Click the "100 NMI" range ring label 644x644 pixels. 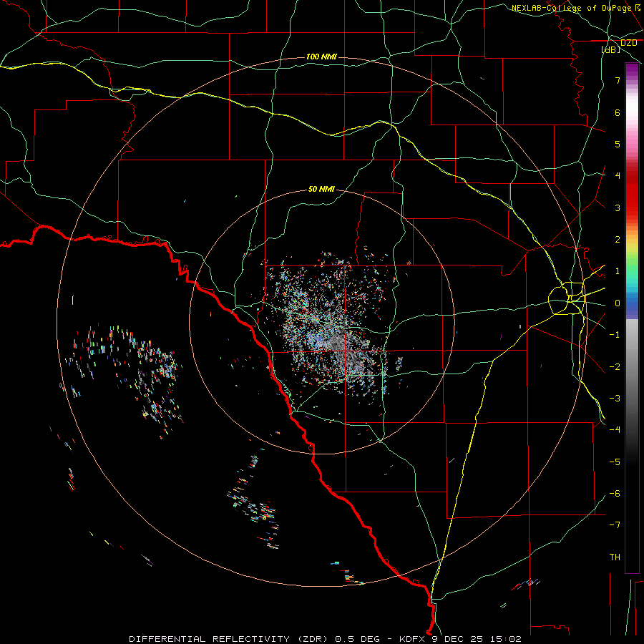click(321, 57)
